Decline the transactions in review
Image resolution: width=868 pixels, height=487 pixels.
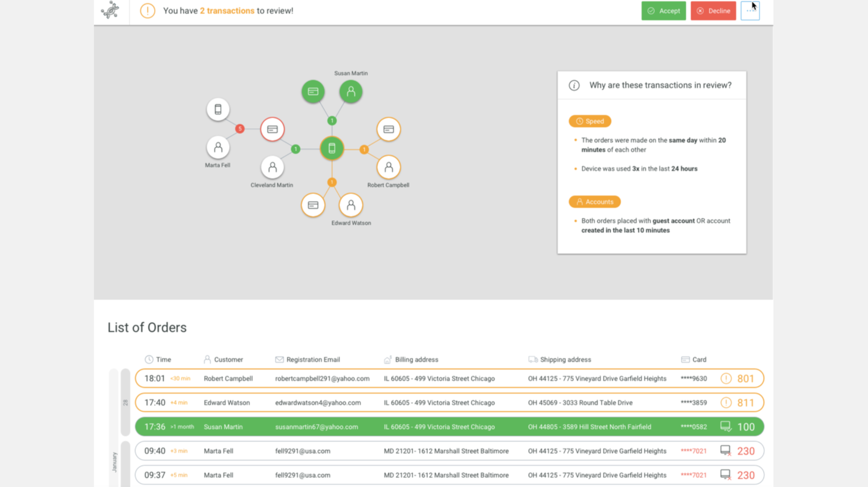[713, 11]
